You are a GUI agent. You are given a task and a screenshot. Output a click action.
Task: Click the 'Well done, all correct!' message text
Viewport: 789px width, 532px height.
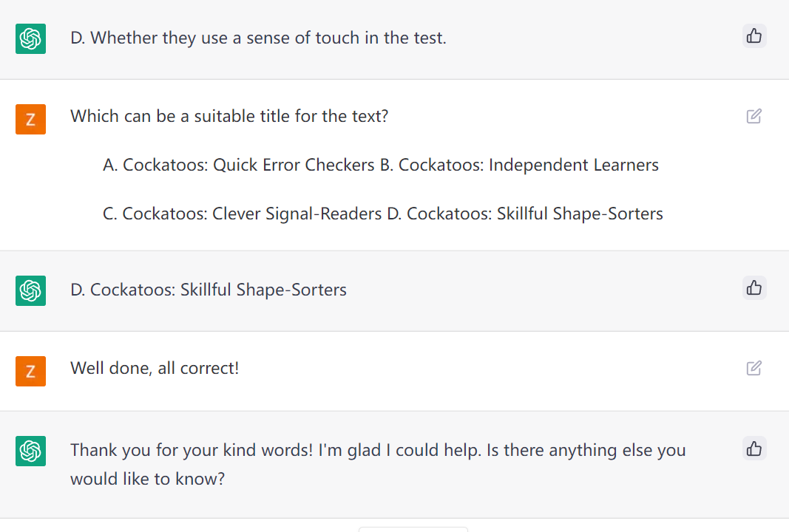click(155, 368)
